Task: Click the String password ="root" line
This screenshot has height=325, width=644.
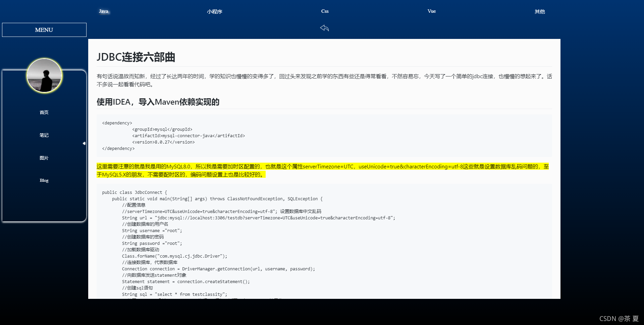Action: point(152,243)
